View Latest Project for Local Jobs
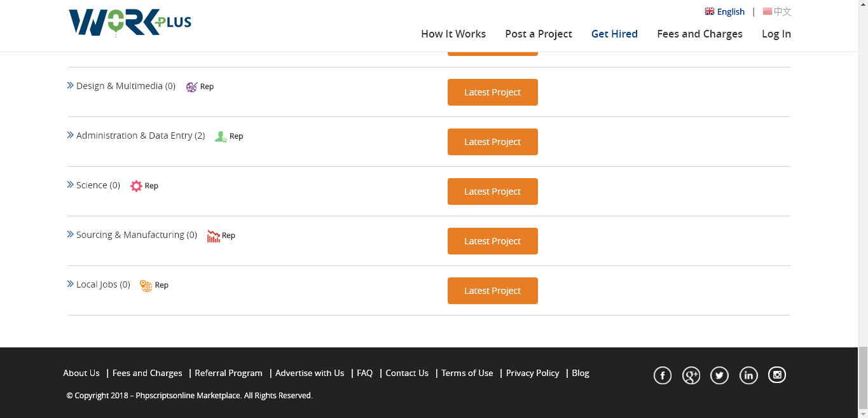 point(493,291)
